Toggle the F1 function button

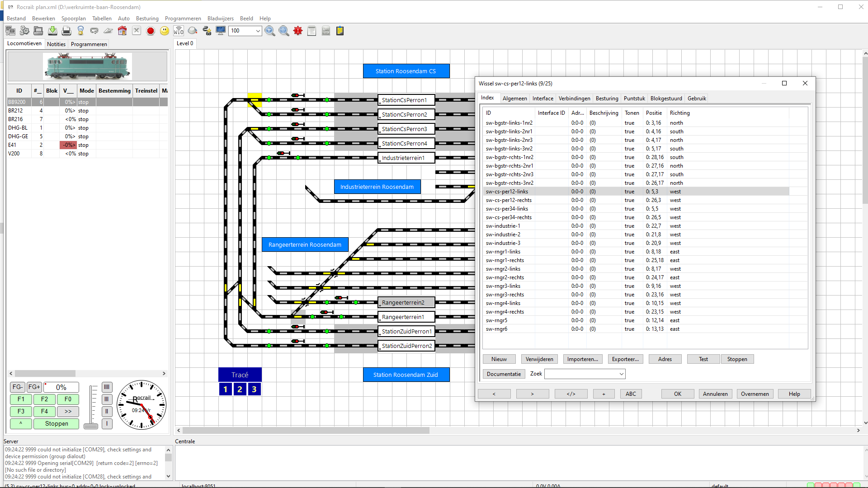[x=21, y=399]
